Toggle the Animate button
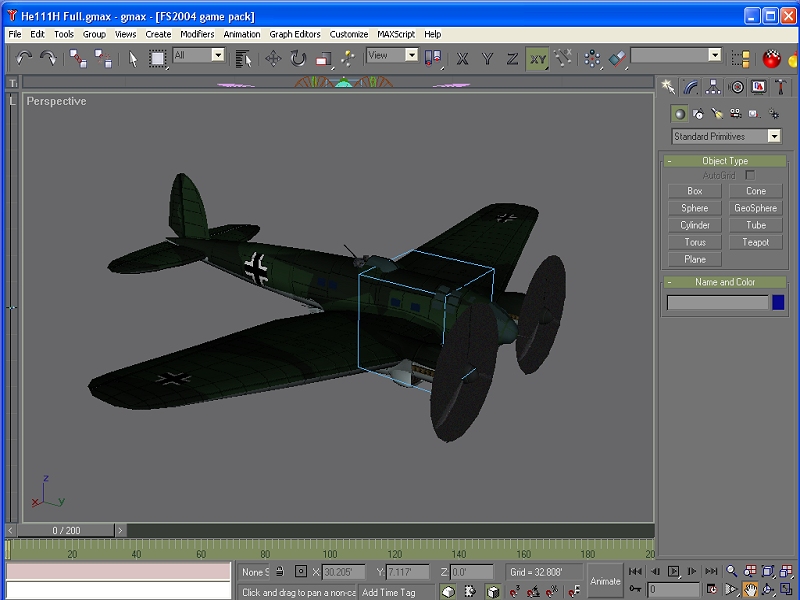Image resolution: width=800 pixels, height=600 pixels. (x=605, y=580)
